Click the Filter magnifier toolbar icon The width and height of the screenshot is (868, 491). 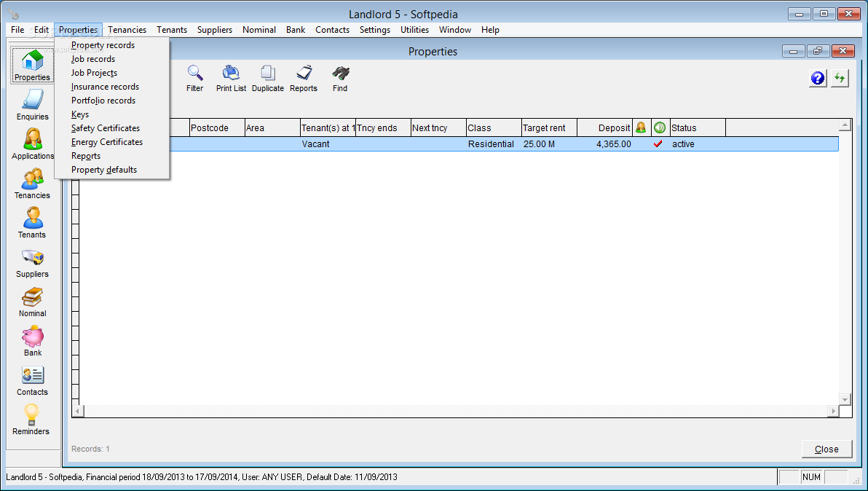(x=195, y=79)
